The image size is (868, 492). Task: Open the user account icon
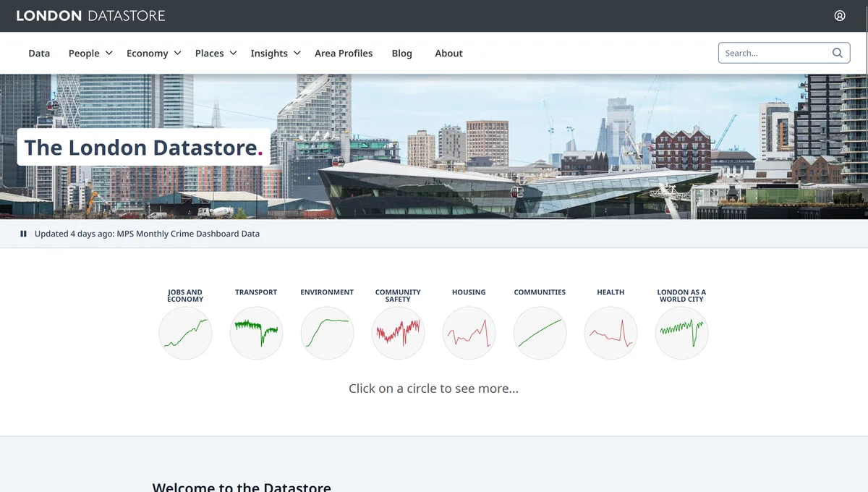click(840, 15)
